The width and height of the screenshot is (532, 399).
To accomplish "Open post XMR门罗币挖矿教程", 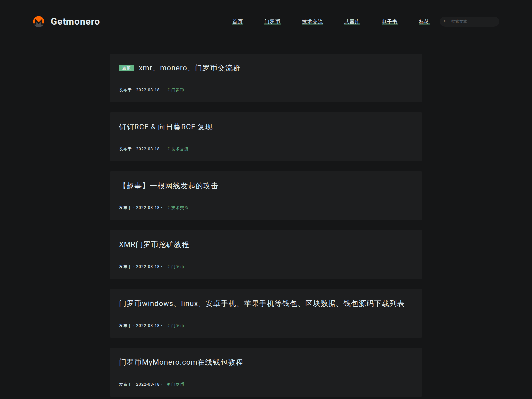I will coord(154,245).
